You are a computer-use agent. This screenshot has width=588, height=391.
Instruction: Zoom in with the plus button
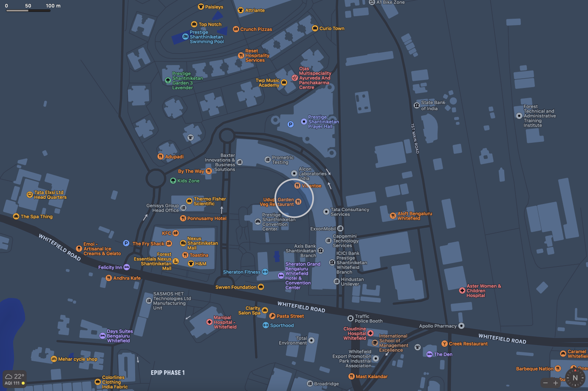click(x=555, y=383)
